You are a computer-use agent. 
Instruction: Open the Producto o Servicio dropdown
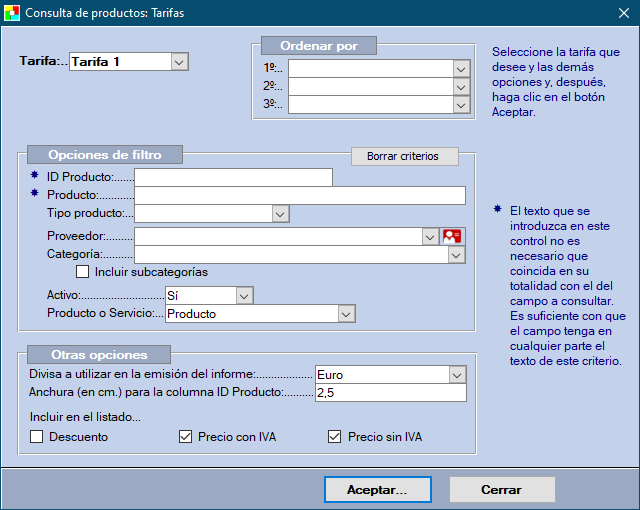[x=346, y=314]
